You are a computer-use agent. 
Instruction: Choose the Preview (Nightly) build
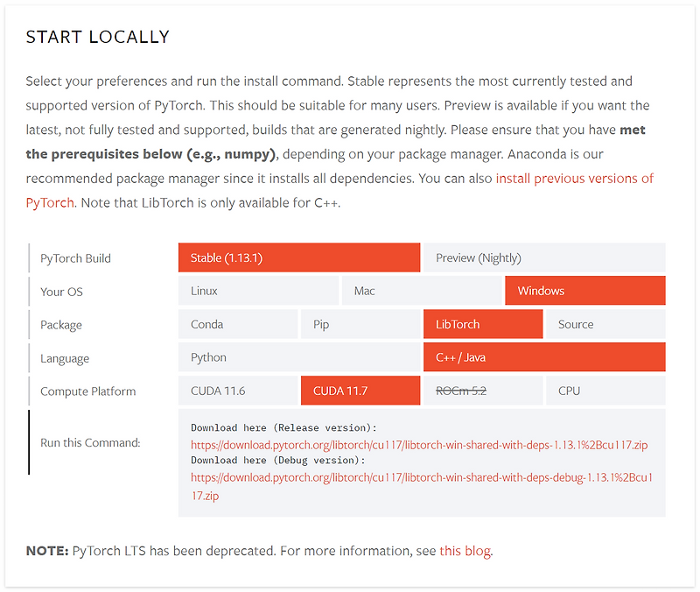pyautogui.click(x=544, y=257)
